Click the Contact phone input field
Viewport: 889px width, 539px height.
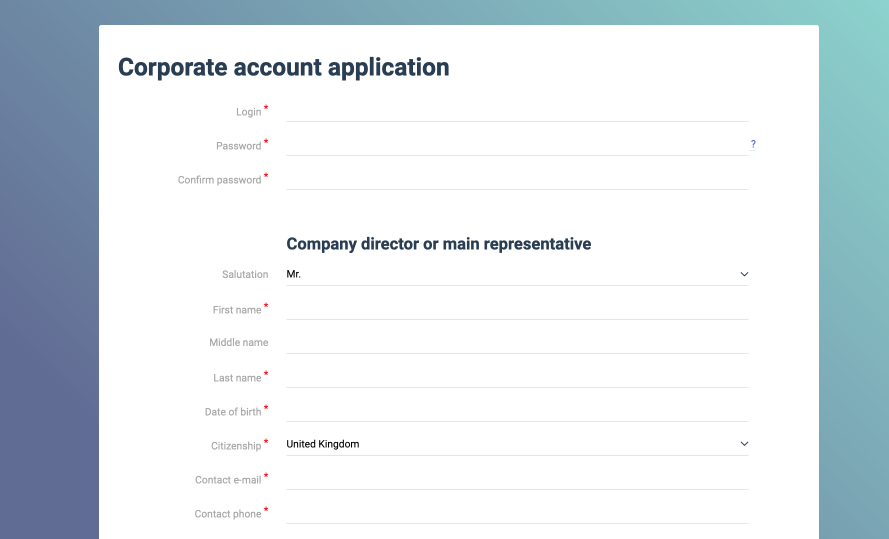517,512
